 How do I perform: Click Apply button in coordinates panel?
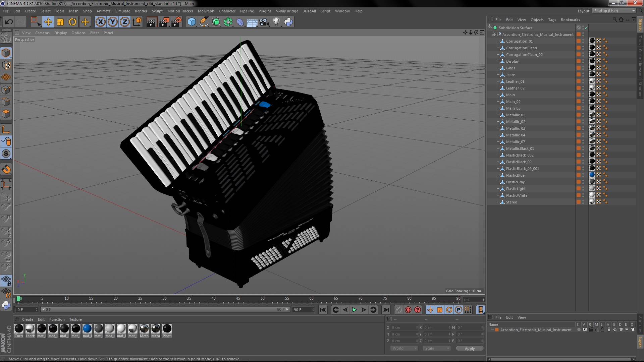coord(470,348)
